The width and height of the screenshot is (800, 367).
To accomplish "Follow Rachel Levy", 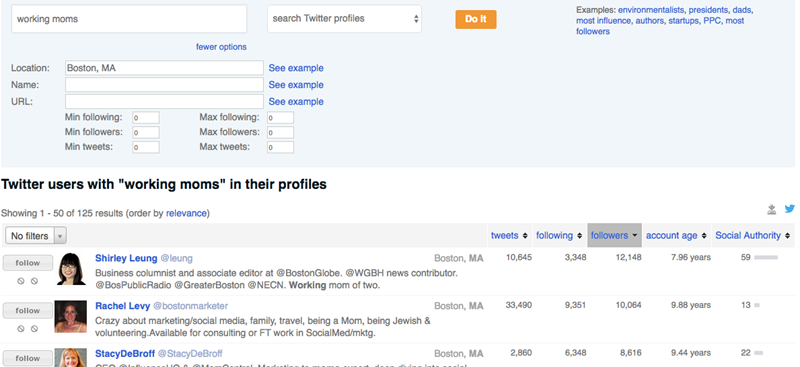I will pos(28,310).
